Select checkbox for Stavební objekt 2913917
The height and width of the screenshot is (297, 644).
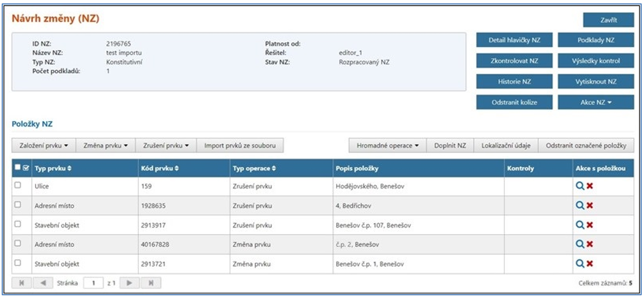click(18, 225)
